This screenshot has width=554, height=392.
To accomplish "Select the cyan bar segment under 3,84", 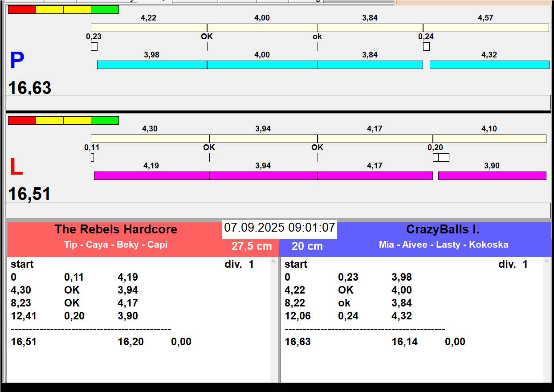I will pyautogui.click(x=370, y=65).
